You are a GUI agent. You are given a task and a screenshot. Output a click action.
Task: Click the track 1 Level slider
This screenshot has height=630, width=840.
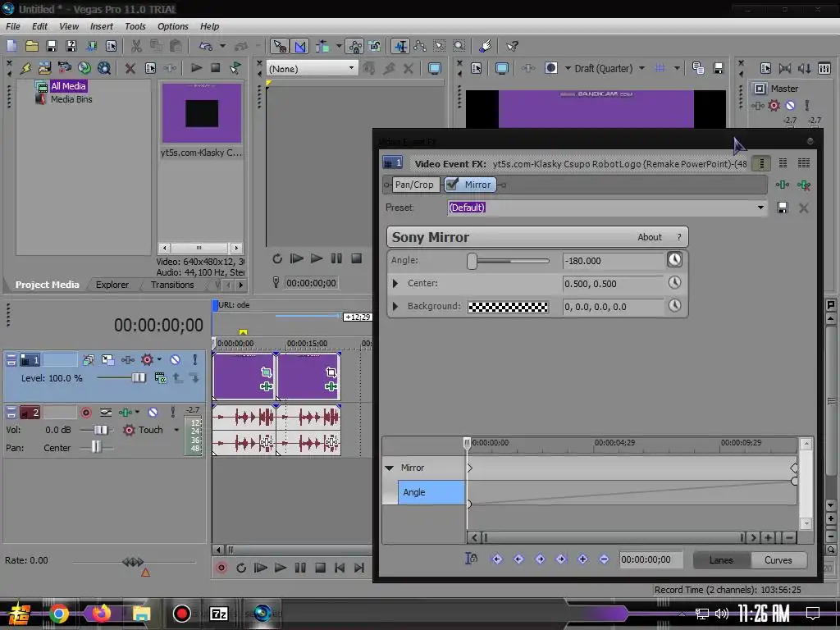tap(138, 377)
